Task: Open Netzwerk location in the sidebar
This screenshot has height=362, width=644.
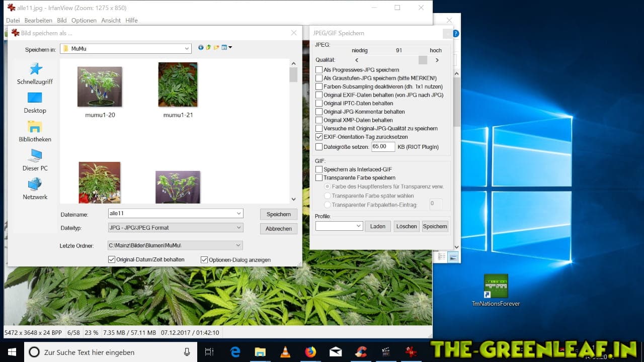Action: coord(35,189)
